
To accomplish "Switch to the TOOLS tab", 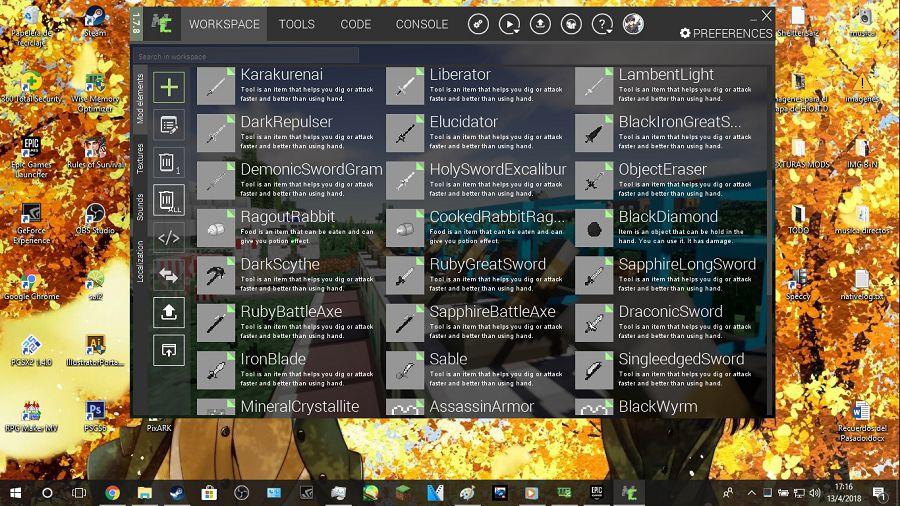I will (296, 24).
